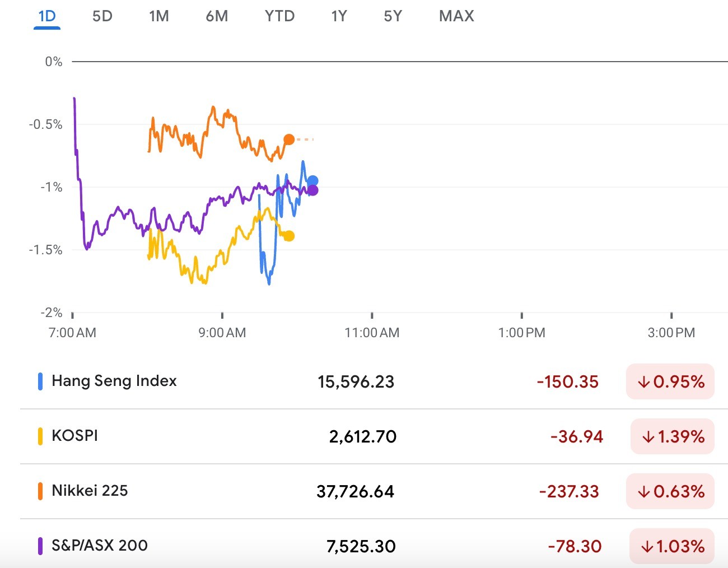Click the Hang Seng price 15,596.23
Image resolution: width=728 pixels, height=568 pixels.
click(x=356, y=382)
